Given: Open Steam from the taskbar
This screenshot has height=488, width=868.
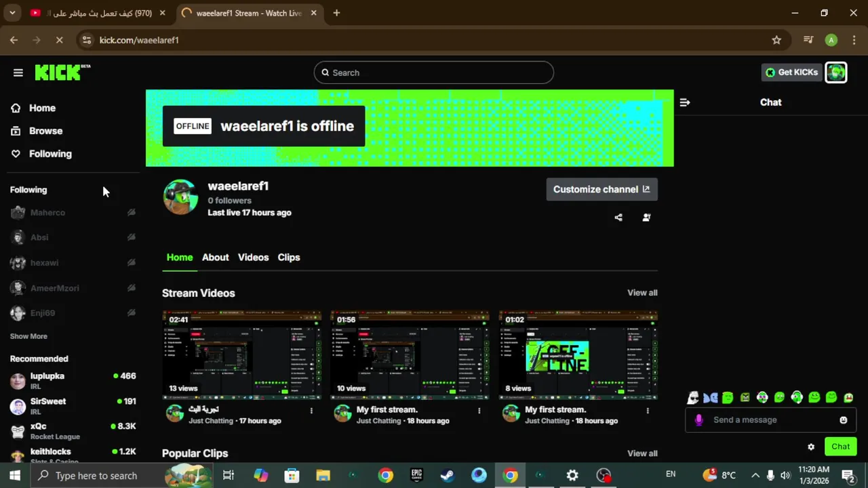Looking at the screenshot, I should point(447,476).
